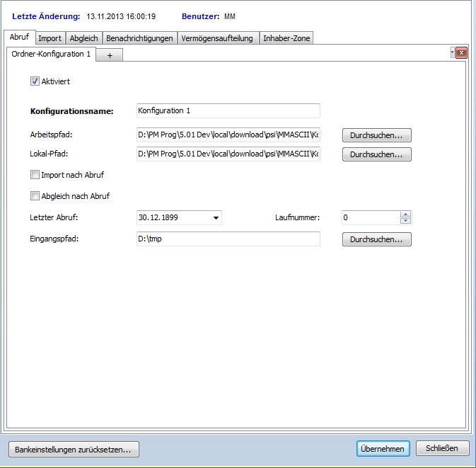Add a new folder configuration with plus tab
The width and height of the screenshot is (476, 468).
pos(110,55)
